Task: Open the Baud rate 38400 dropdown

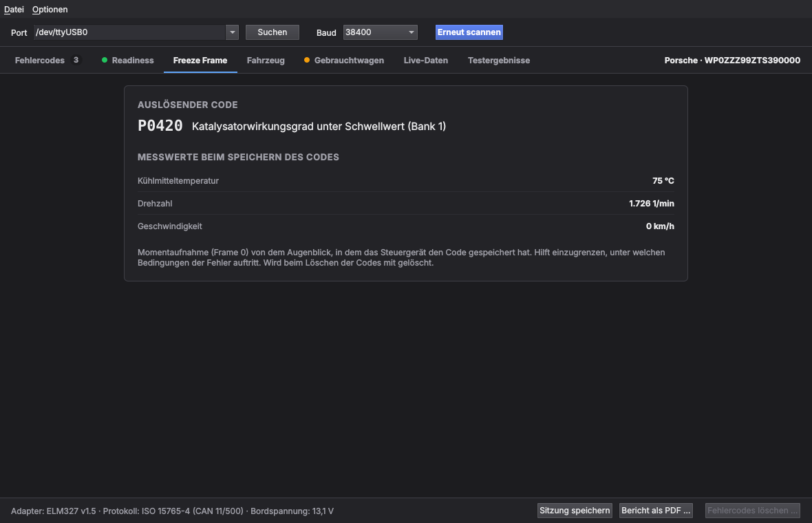Action: pos(380,32)
